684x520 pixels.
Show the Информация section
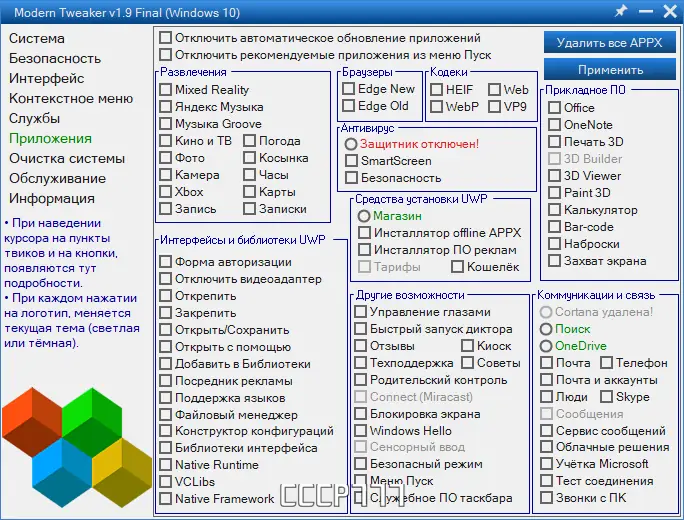pyautogui.click(x=52, y=199)
